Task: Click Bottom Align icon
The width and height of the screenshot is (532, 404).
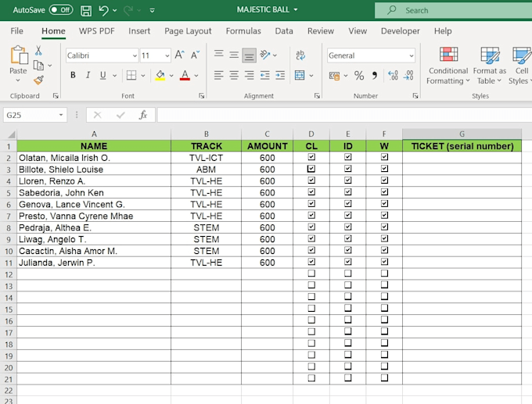Action: (249, 55)
